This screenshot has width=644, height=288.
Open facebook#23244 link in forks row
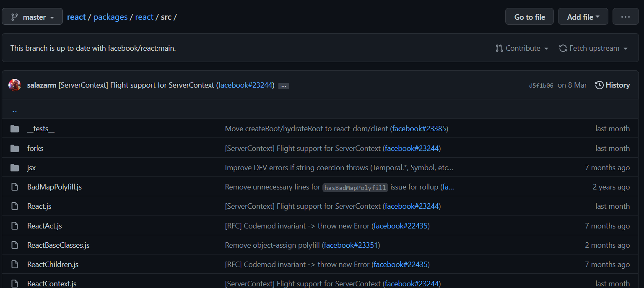tap(411, 148)
